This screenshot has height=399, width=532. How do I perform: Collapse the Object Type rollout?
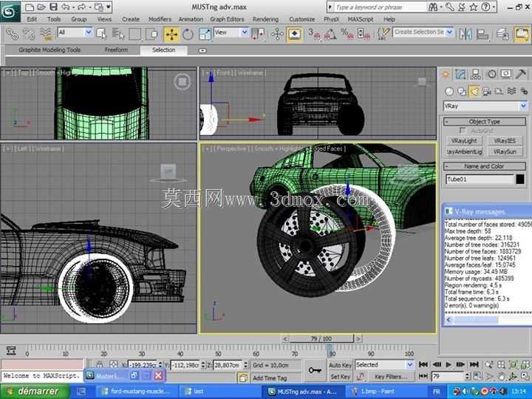tap(485, 121)
